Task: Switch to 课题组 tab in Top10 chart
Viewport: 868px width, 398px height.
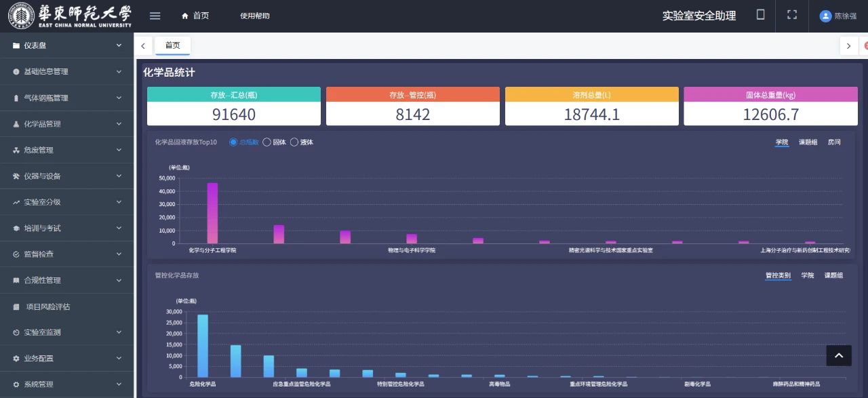Action: click(x=808, y=142)
